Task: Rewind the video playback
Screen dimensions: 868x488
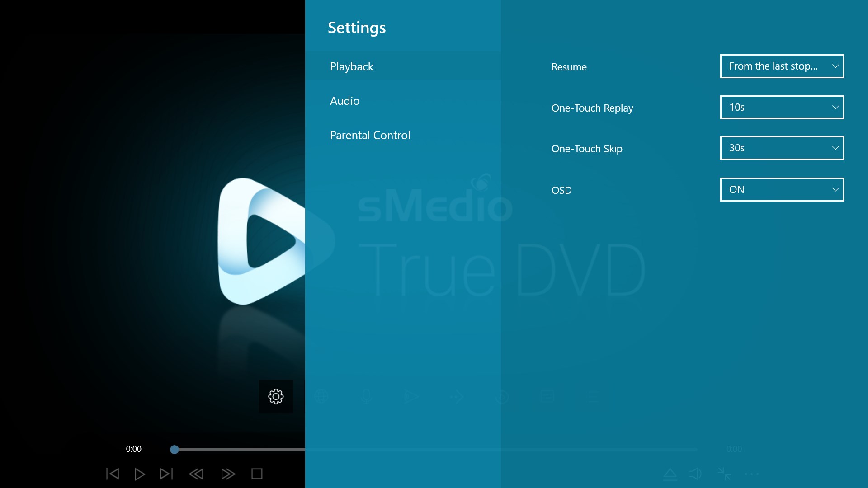Action: coord(197,474)
